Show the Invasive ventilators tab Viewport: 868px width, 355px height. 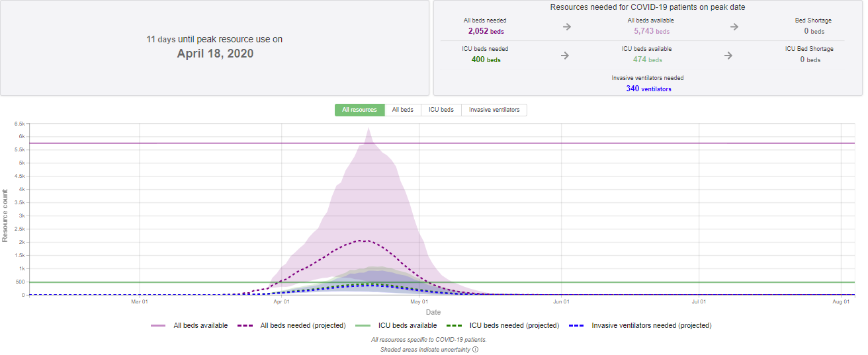tap(494, 110)
